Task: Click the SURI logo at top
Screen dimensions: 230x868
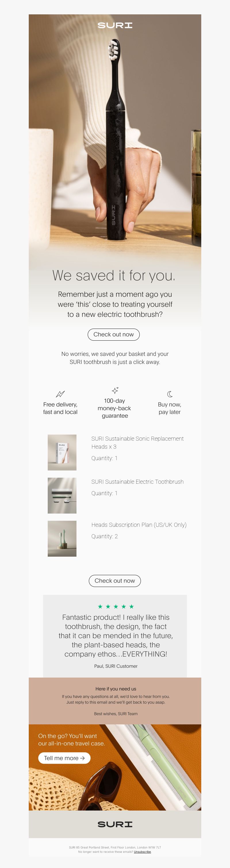Action: point(115,25)
